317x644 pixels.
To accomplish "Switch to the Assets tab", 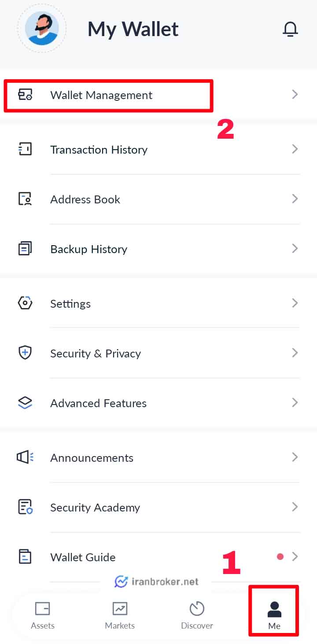I will click(x=43, y=615).
